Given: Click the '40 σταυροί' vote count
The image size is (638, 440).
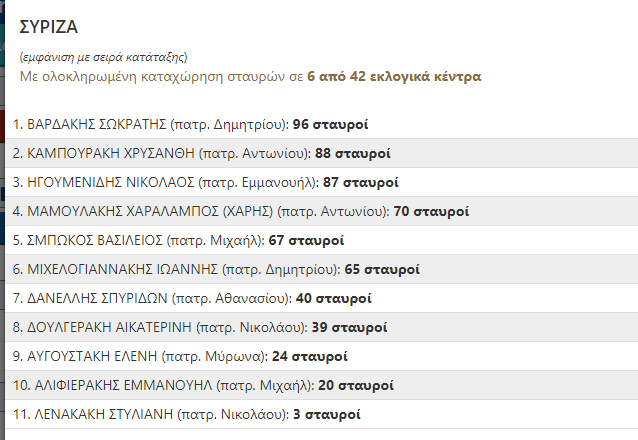Looking at the screenshot, I should (334, 298).
